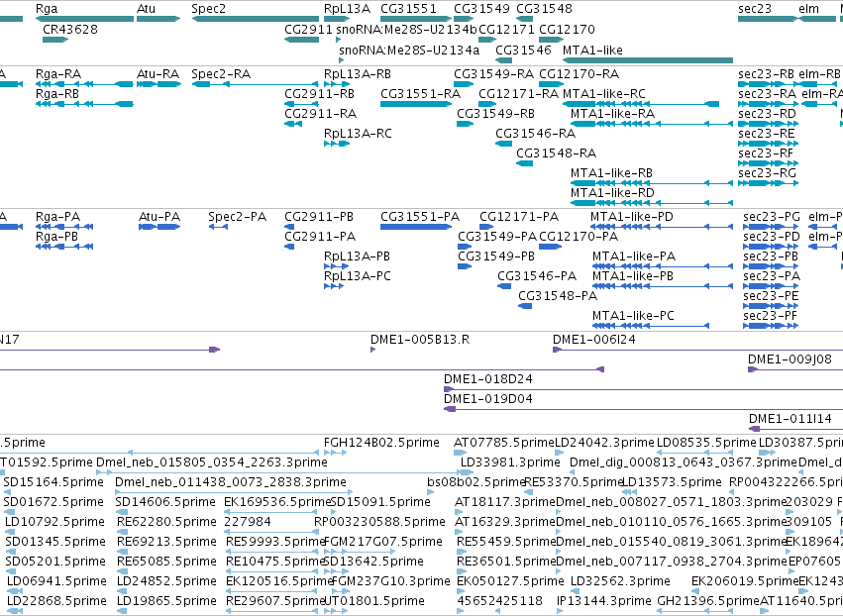Select the CG12170-PA protein label

pyautogui.click(x=579, y=236)
